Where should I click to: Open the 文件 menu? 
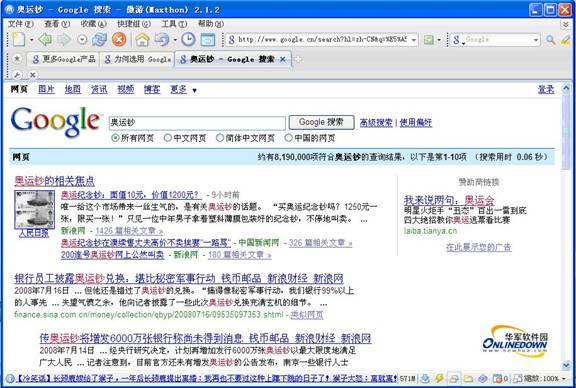click(21, 24)
